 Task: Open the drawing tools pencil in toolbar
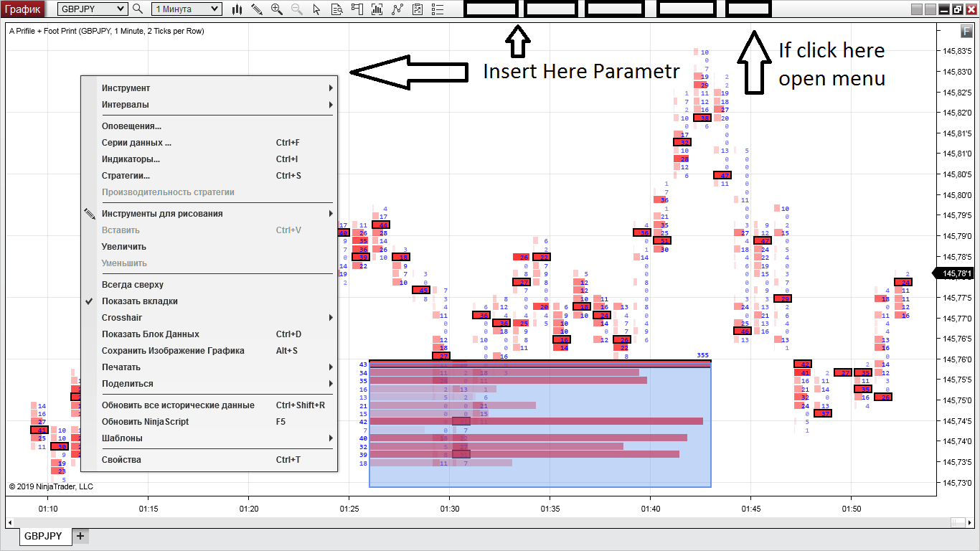pyautogui.click(x=257, y=9)
